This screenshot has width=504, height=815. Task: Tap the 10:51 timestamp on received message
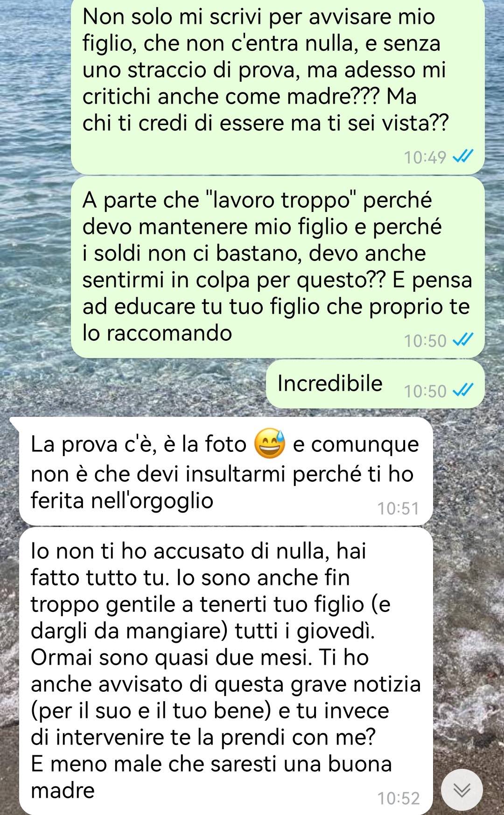click(399, 508)
